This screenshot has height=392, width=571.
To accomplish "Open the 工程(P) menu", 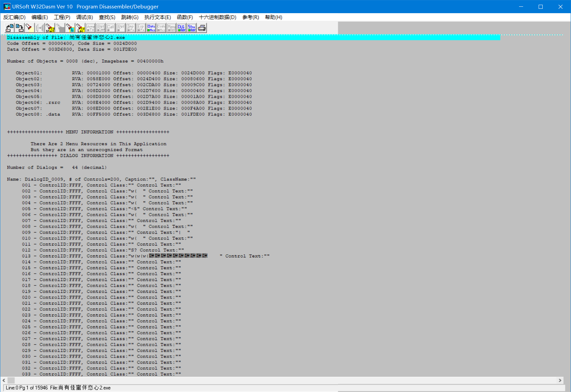I will [62, 17].
